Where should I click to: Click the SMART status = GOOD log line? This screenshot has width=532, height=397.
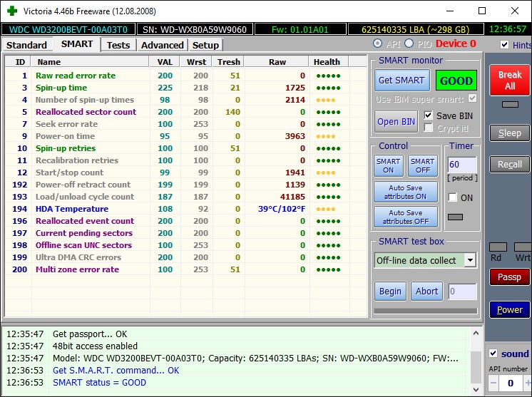99,383
